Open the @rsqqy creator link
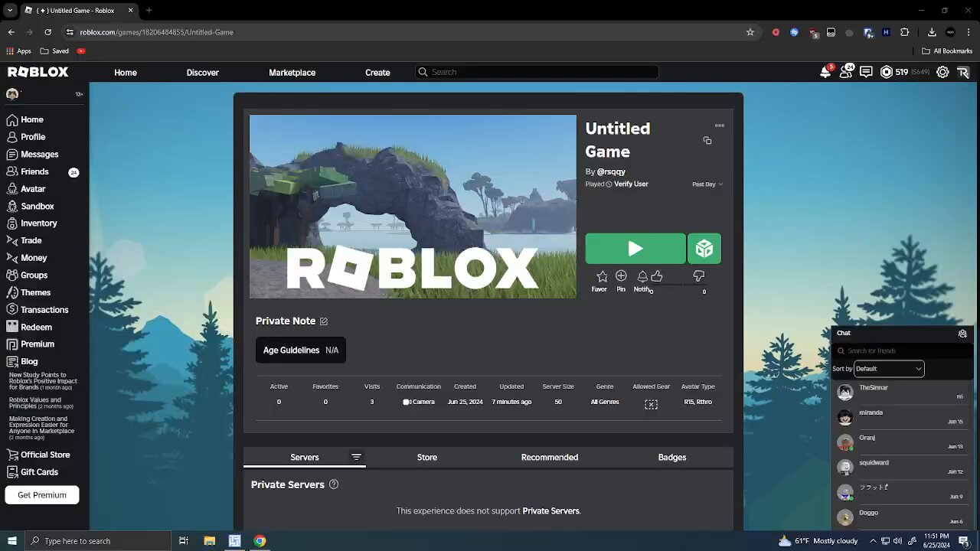Screen dimensions: 980x551 (611, 172)
